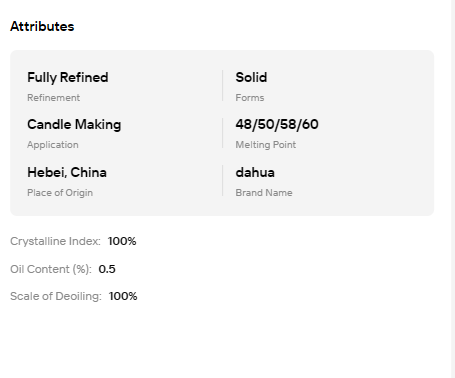Viewport: 455px width, 378px height.
Task: Click the Forms label
Action: (250, 98)
